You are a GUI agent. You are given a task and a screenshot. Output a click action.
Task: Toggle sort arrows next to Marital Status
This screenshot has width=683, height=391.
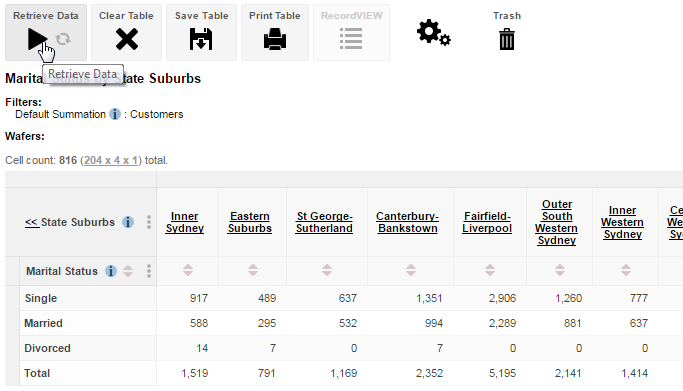tap(128, 271)
